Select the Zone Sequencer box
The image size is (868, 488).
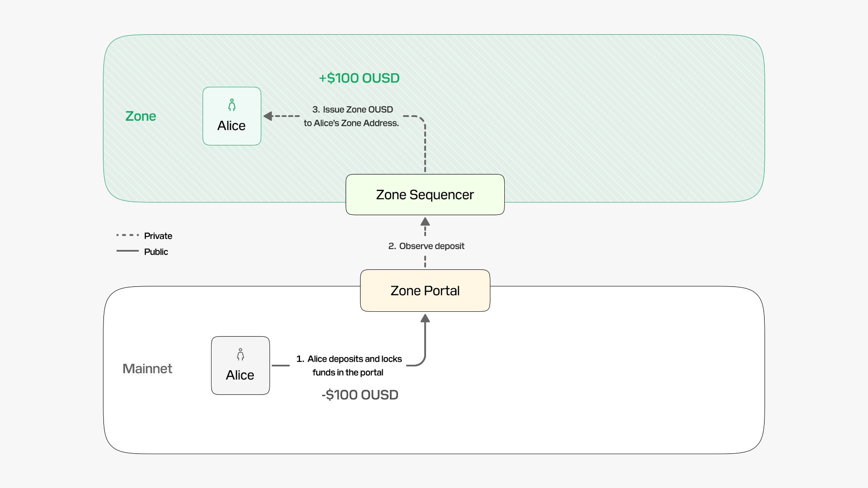coord(425,194)
